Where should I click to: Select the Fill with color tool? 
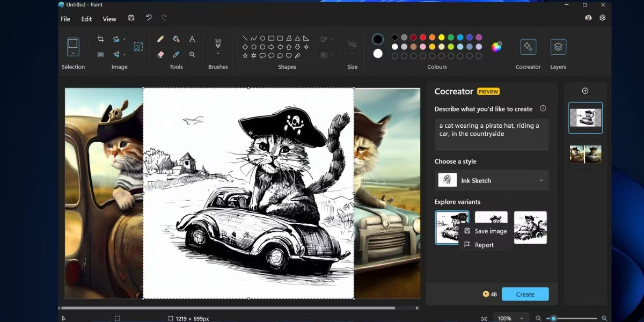click(175, 39)
